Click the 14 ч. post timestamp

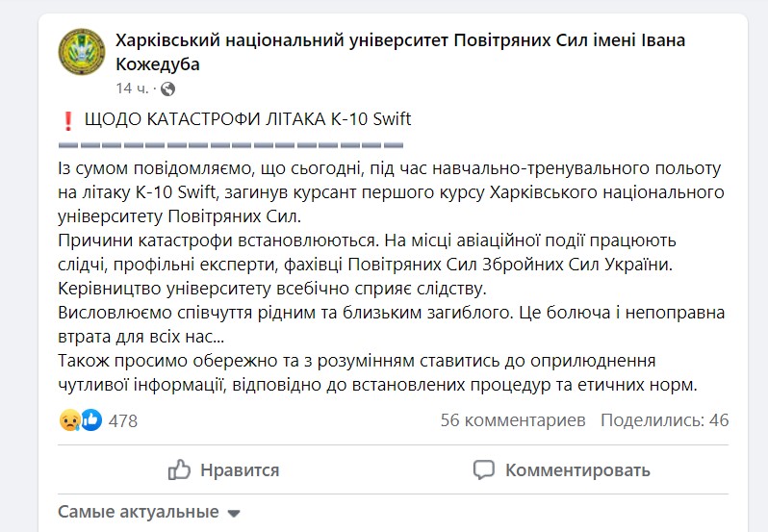(x=132, y=89)
